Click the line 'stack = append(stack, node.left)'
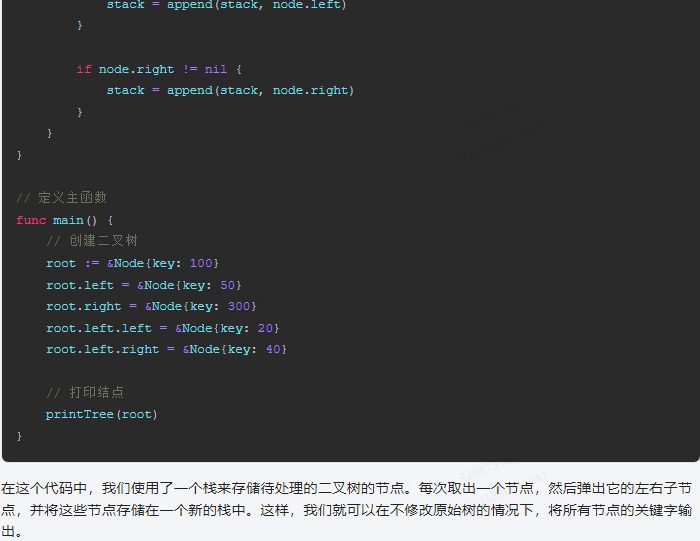This screenshot has width=700, height=541. coord(226,5)
